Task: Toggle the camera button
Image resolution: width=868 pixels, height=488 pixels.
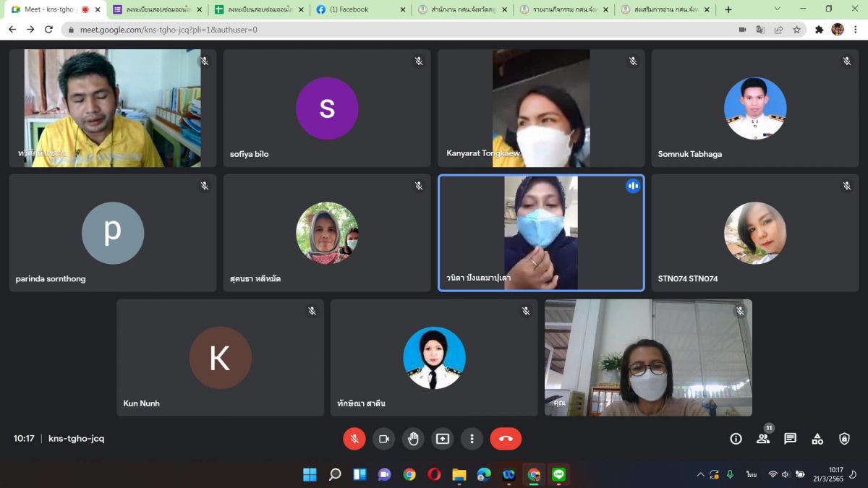Action: coord(383,439)
